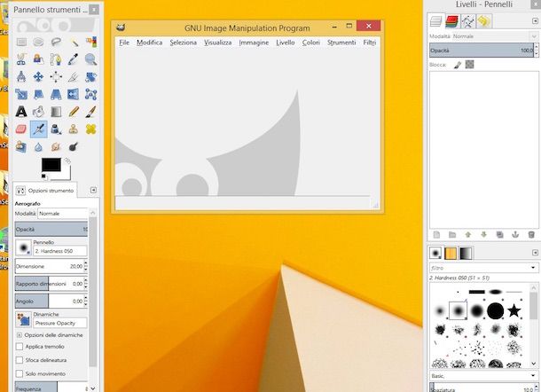
Task: Select the Fuzzy Select wand tool
Action: tap(74, 42)
